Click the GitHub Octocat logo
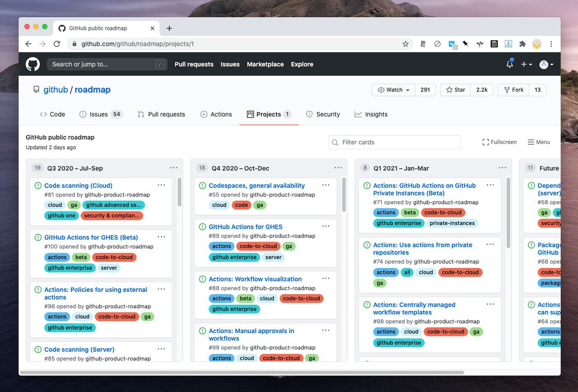The width and height of the screenshot is (578, 392). tap(33, 64)
